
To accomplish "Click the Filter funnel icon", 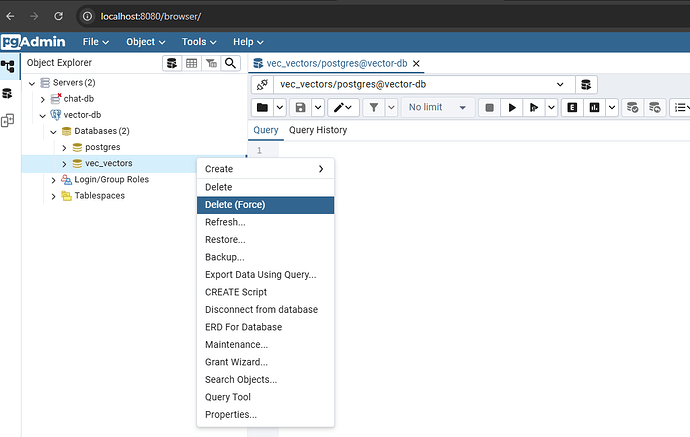I will coord(374,107).
